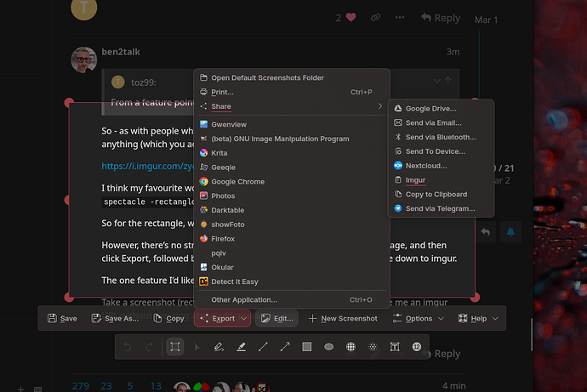This screenshot has width=587, height=392.
Task: Click the heart like icon with 2 likes
Action: 350,17
